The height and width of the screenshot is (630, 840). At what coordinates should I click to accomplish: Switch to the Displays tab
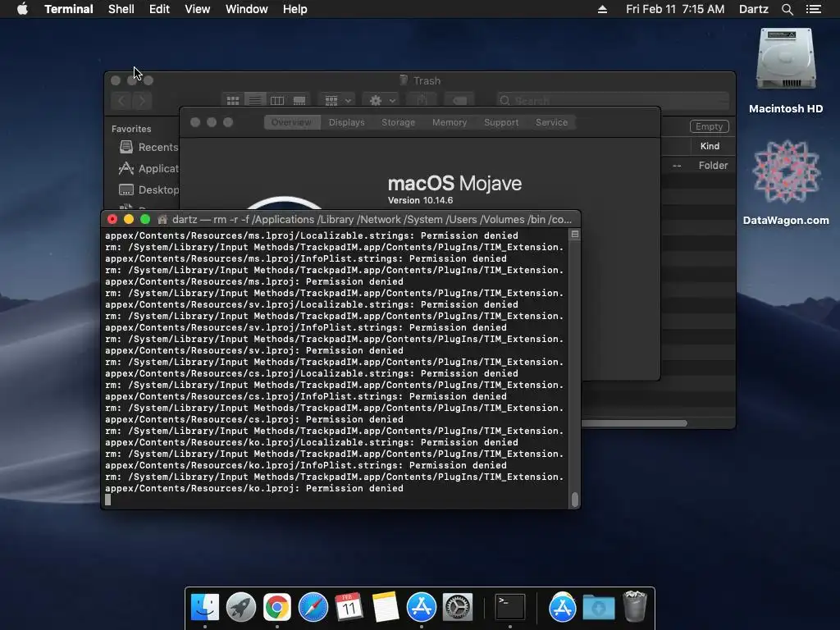click(347, 122)
